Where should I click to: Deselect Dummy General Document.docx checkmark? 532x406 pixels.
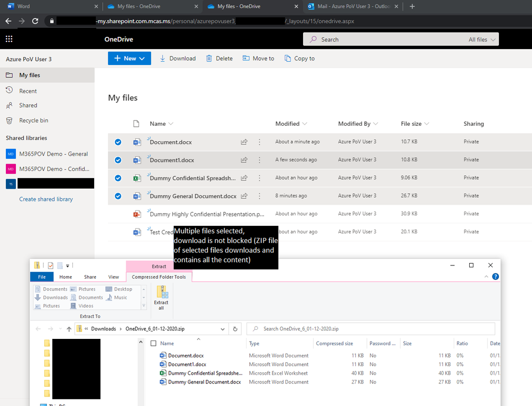[118, 196]
